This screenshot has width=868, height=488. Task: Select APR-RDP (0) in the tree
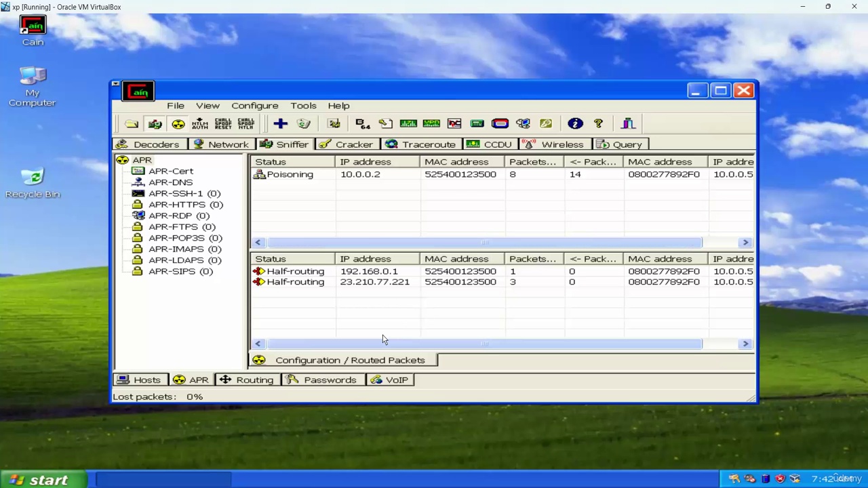(179, 216)
